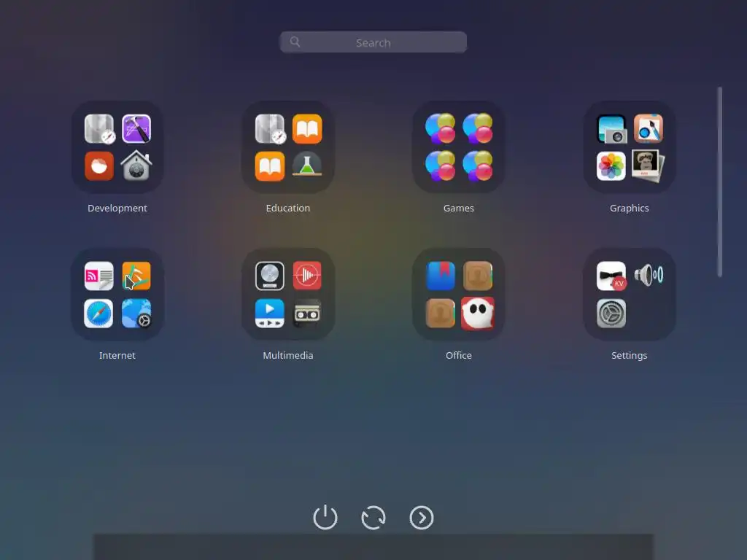Click the speaker volume icon in Settings
Image resolution: width=747 pixels, height=560 pixels.
[649, 275]
